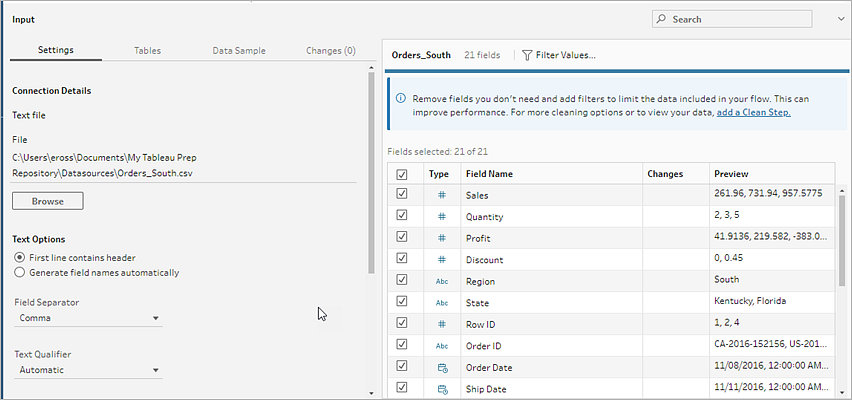Collapse the Input pane using top-right chevron
Viewport: 852px width, 400px height.
(x=841, y=19)
